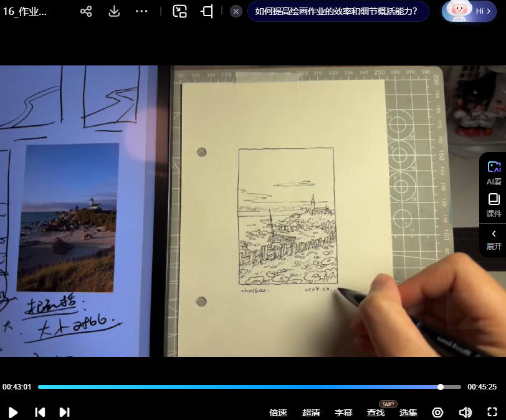The height and width of the screenshot is (420, 506).
Task: Skip to the previous video
Action: [x=40, y=412]
